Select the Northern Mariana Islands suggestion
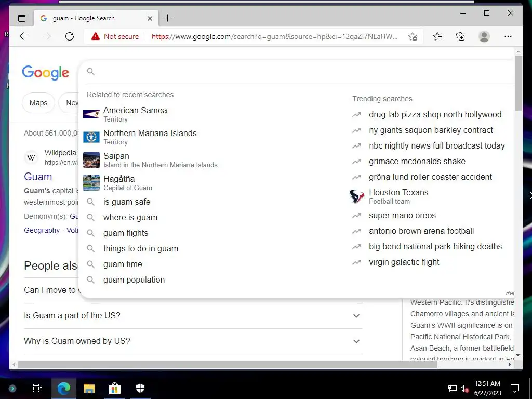This screenshot has width=532, height=399. [150, 137]
